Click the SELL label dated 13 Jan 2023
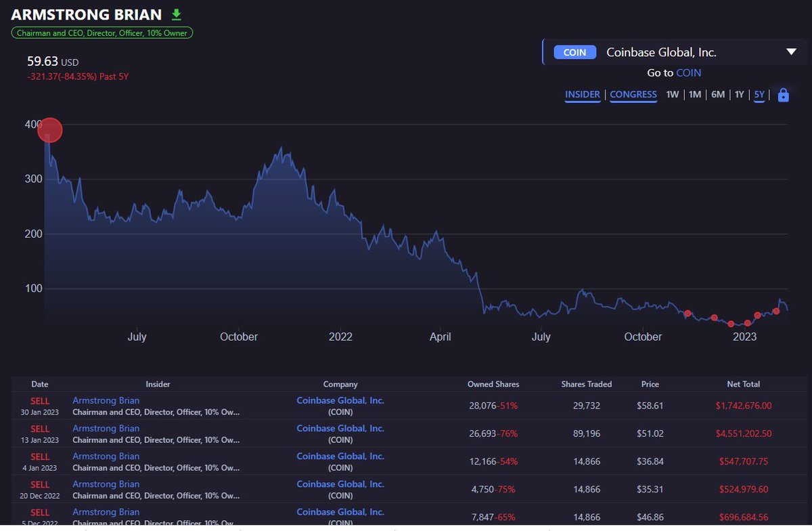Viewport: 812px width, 531px height. pyautogui.click(x=40, y=428)
